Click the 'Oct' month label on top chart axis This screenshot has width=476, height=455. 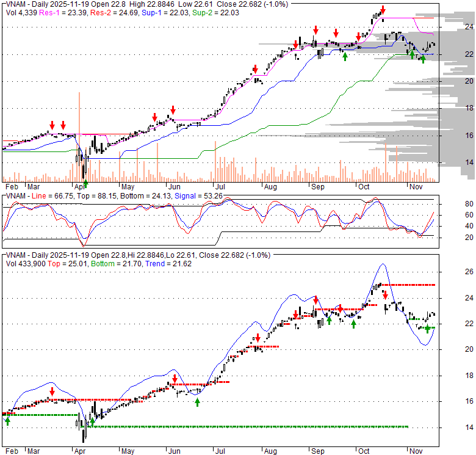coord(364,187)
